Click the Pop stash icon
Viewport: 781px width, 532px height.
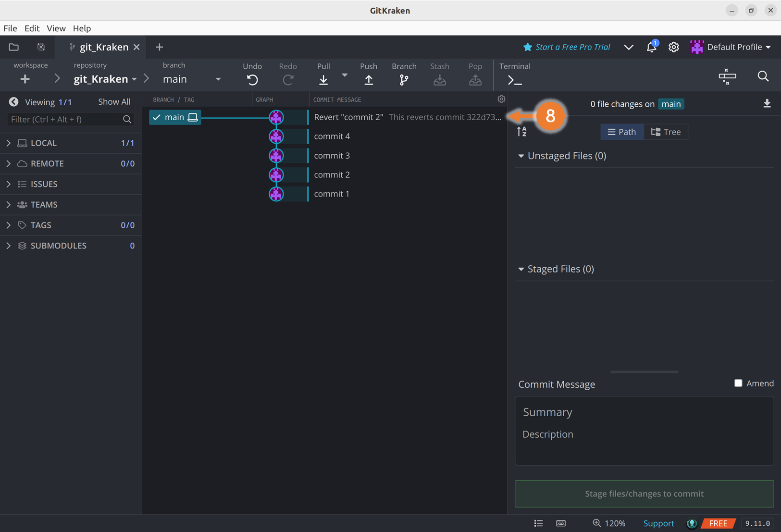pos(475,80)
